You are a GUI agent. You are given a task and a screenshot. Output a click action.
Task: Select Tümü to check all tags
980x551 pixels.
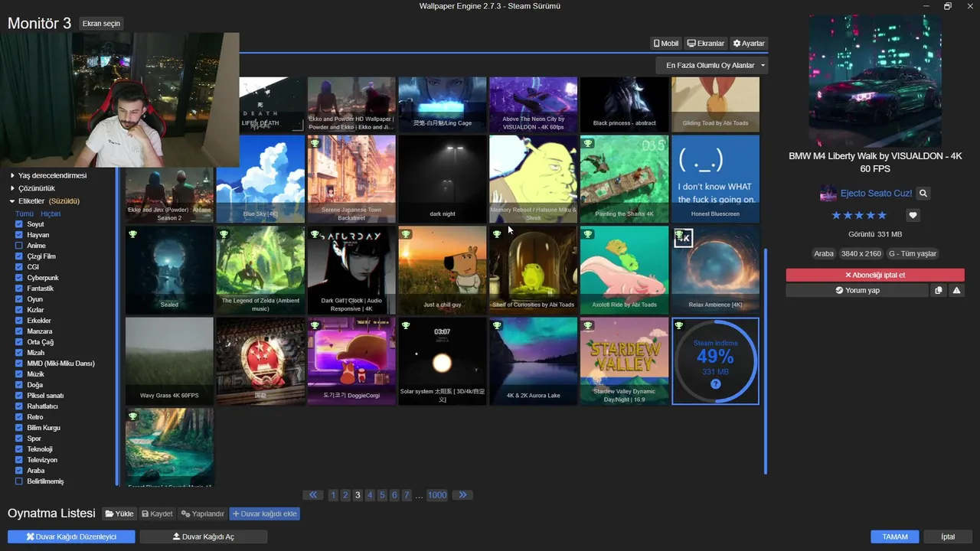point(24,214)
